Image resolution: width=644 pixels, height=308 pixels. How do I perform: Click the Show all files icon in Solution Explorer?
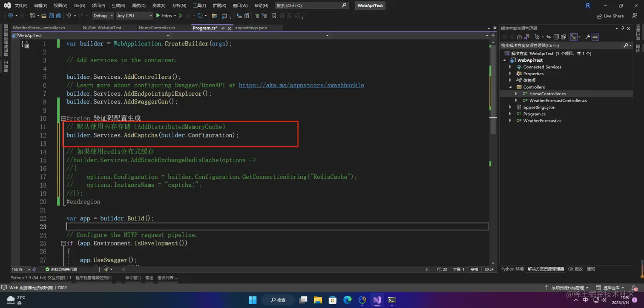click(x=563, y=37)
